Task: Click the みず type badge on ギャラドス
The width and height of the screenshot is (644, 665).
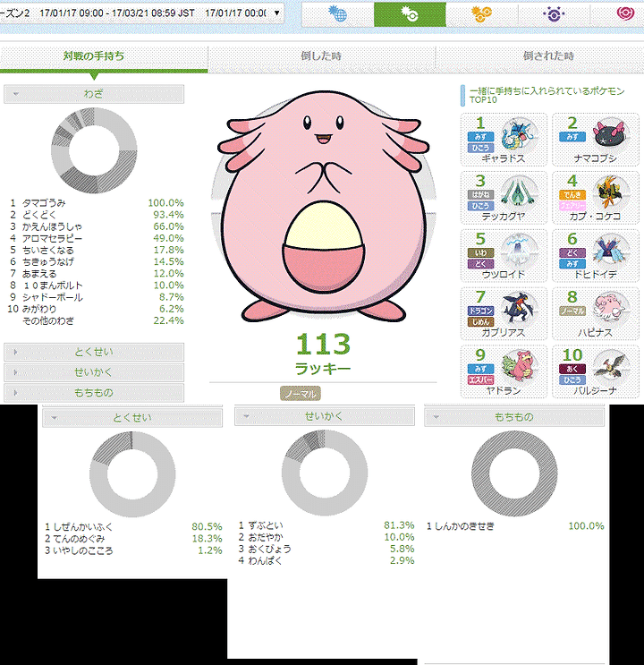Action: coord(481,137)
